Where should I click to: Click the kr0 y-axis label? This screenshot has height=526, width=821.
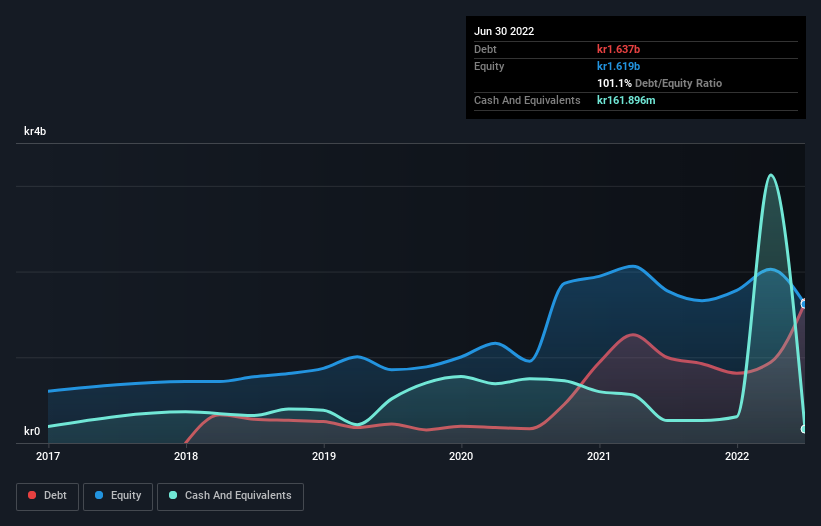[32, 431]
